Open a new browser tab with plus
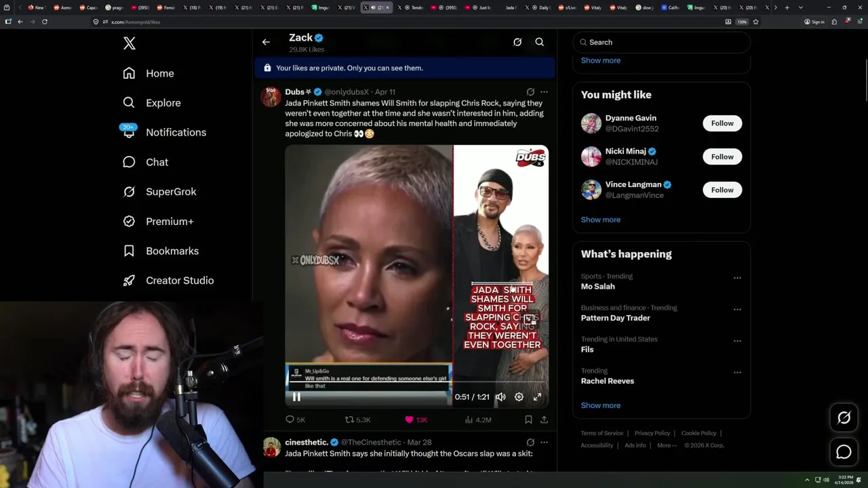 (x=787, y=7)
